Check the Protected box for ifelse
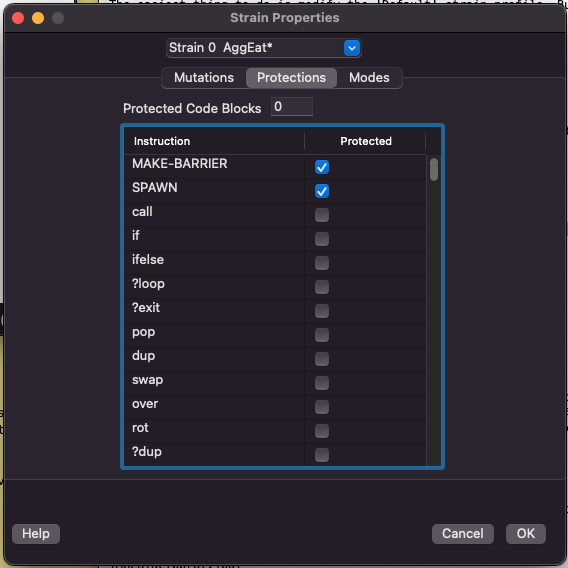Image resolution: width=568 pixels, height=568 pixels. (322, 263)
